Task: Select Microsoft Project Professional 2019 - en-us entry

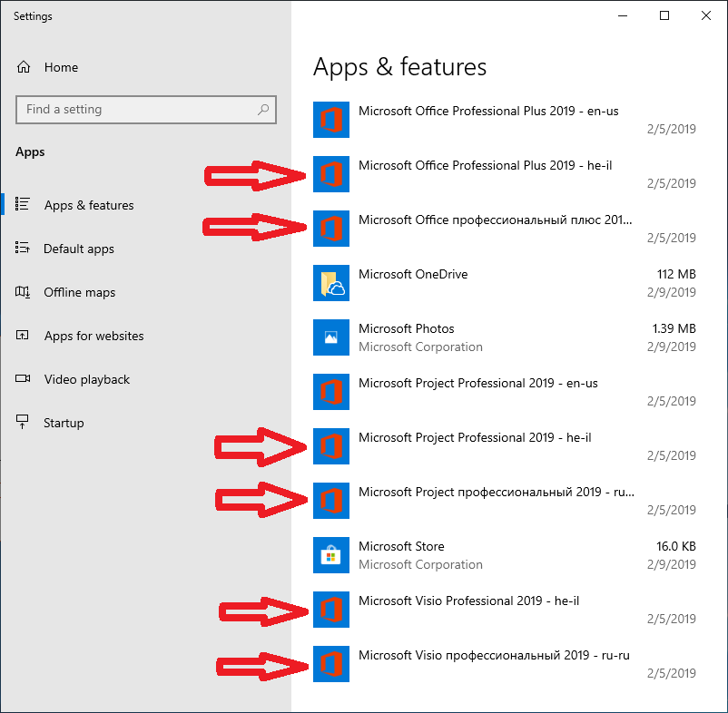Action: coord(478,383)
